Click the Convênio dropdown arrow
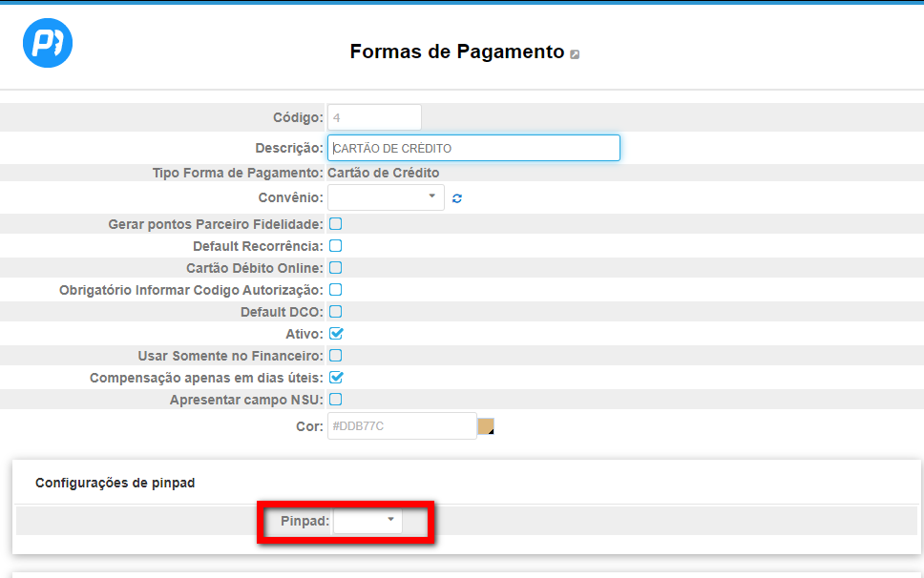The height and width of the screenshot is (578, 924). (432, 196)
